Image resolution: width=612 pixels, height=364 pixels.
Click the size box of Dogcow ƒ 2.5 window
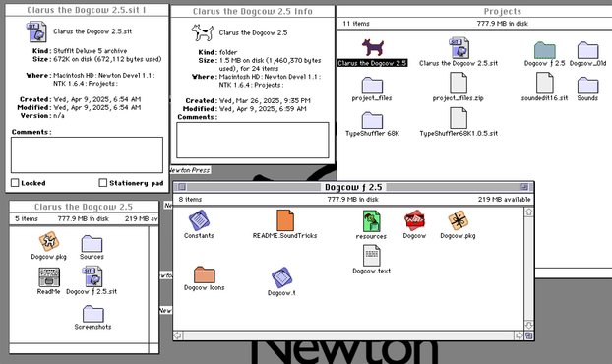coord(529,335)
